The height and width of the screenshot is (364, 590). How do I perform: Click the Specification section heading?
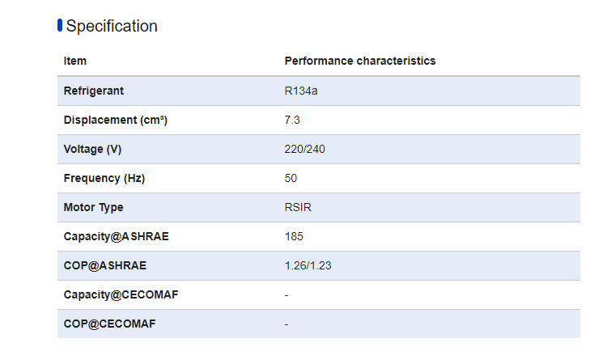click(x=112, y=26)
